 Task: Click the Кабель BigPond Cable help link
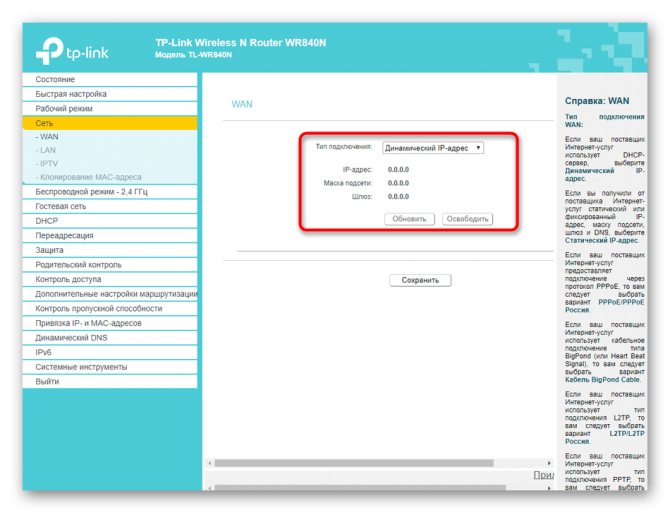pyautogui.click(x=602, y=379)
